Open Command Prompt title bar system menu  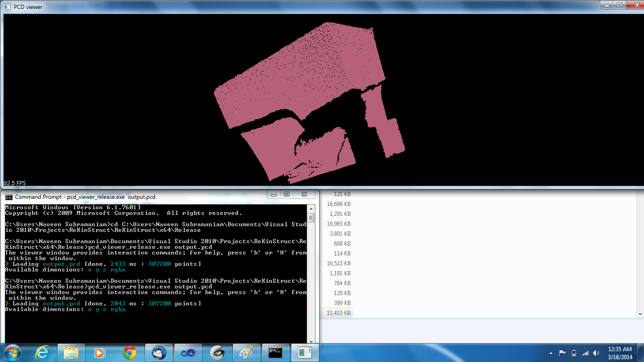point(9,197)
